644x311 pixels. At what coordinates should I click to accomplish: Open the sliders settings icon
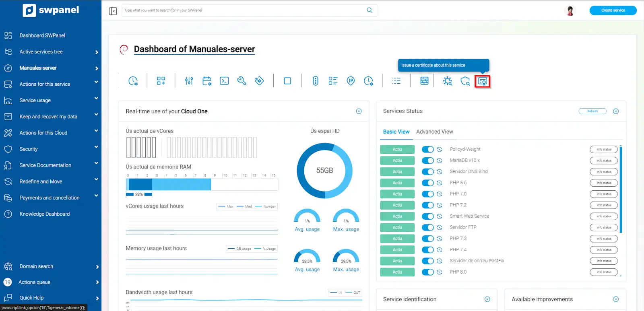[x=189, y=81]
